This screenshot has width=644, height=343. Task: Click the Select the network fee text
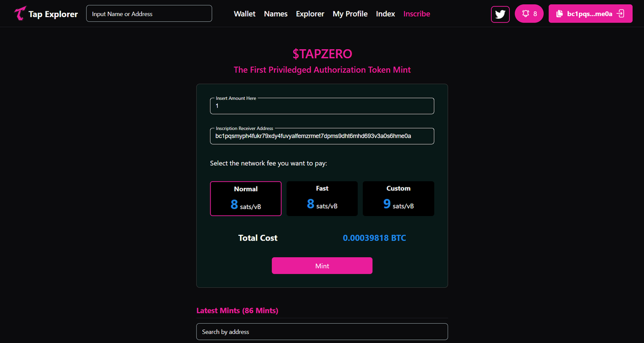click(x=268, y=163)
